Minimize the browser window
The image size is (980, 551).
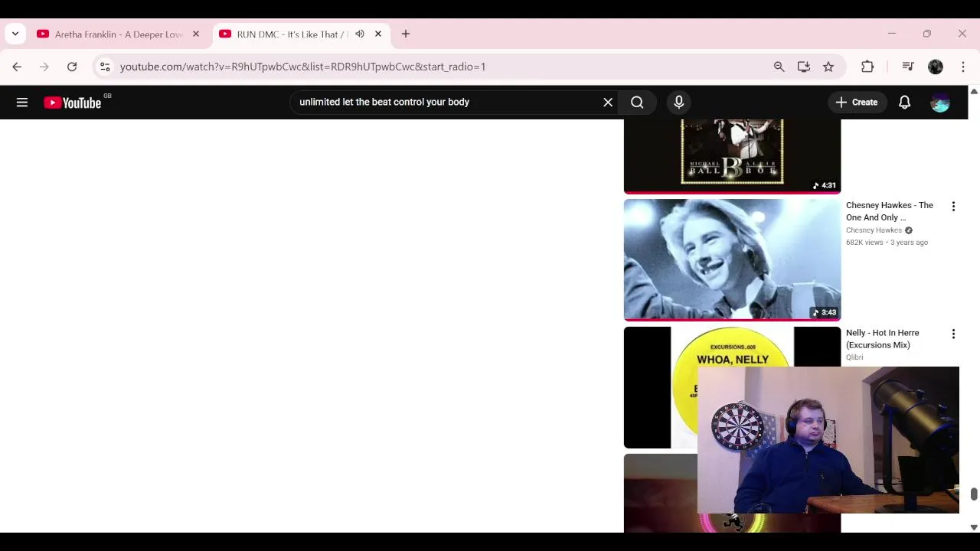[x=891, y=34]
